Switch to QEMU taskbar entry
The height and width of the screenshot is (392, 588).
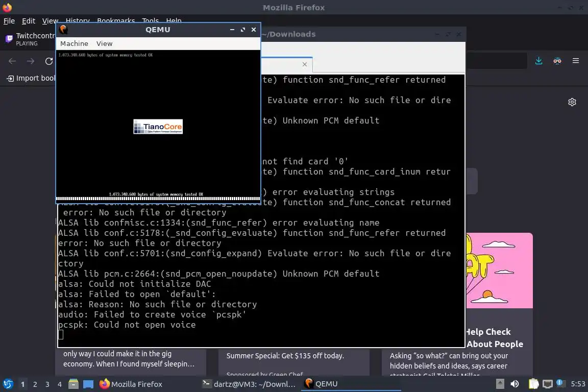351,384
